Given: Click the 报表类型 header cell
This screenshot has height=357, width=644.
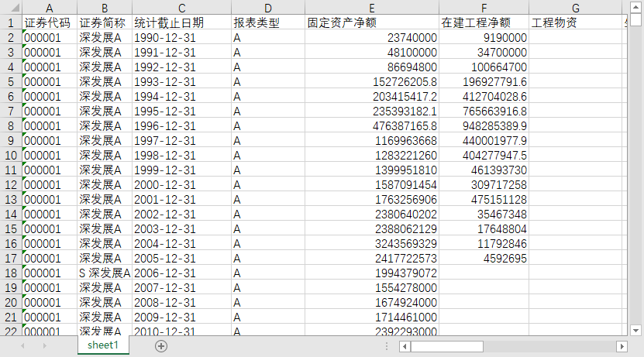Looking at the screenshot, I should (268, 22).
